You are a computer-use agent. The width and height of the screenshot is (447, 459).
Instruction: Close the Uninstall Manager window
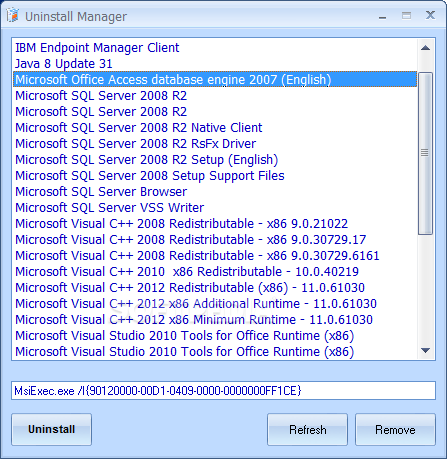tap(430, 15)
